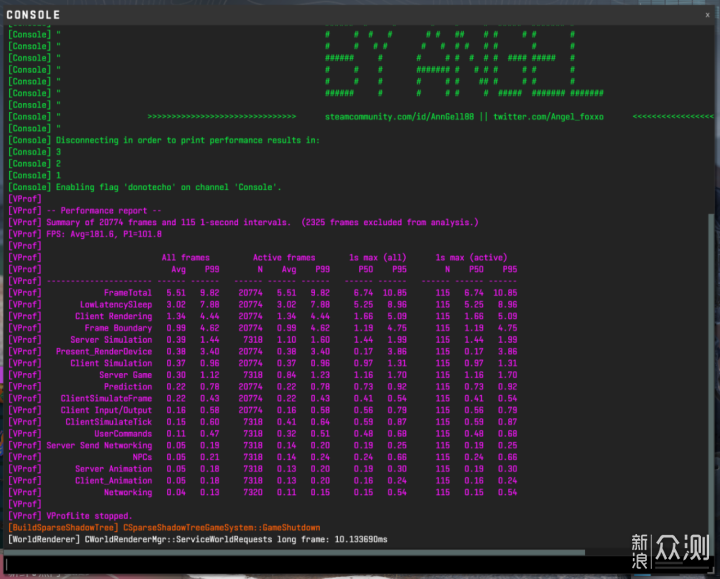Click the Frame Boundary row label
This screenshot has width=720, height=579.
(x=118, y=328)
